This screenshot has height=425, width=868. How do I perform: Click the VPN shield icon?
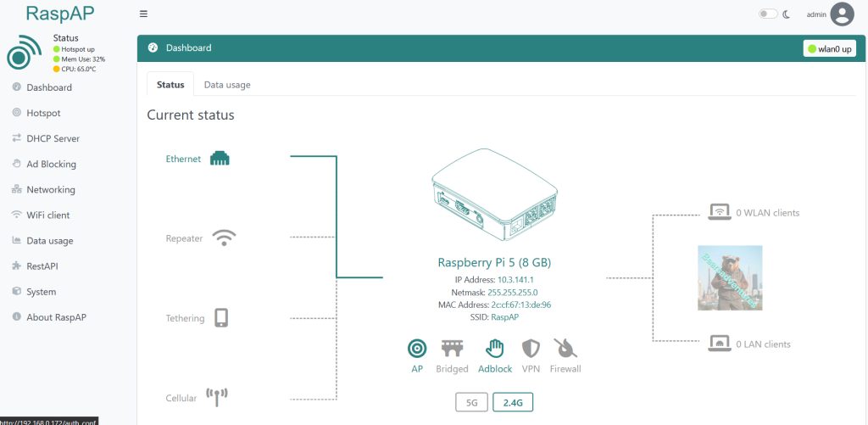click(531, 349)
